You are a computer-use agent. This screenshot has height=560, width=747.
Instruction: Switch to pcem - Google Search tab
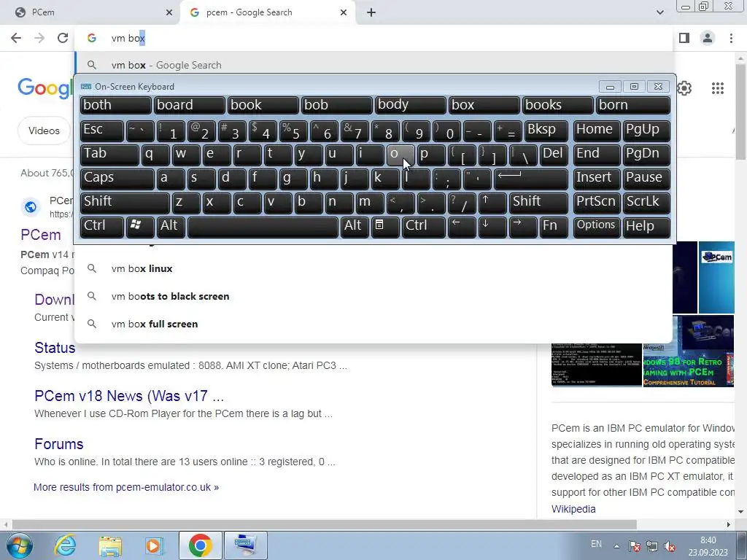pos(268,13)
